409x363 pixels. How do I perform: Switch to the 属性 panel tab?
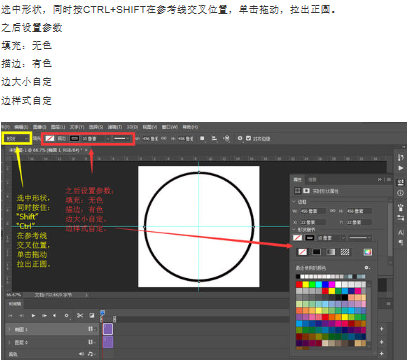(297, 180)
